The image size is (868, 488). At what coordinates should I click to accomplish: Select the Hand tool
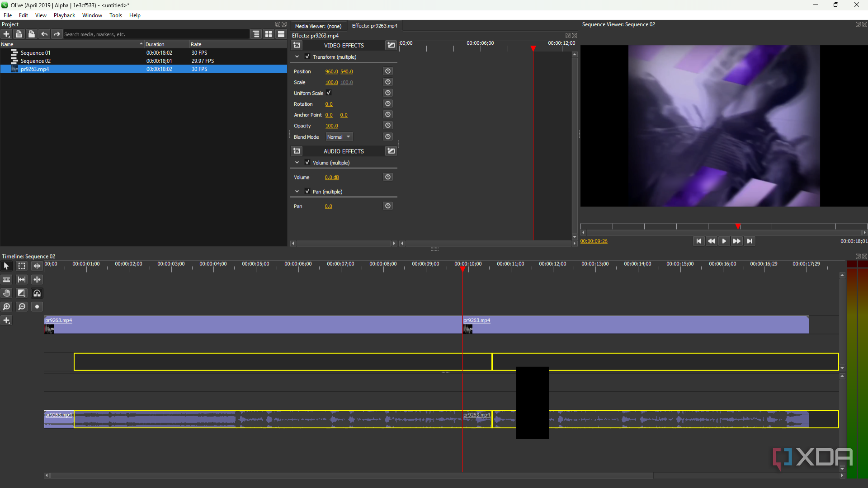tap(6, 293)
